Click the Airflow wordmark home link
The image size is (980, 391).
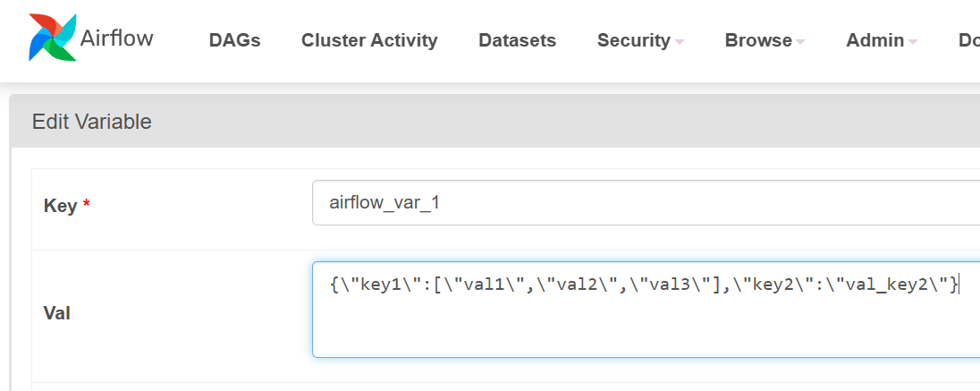116,38
